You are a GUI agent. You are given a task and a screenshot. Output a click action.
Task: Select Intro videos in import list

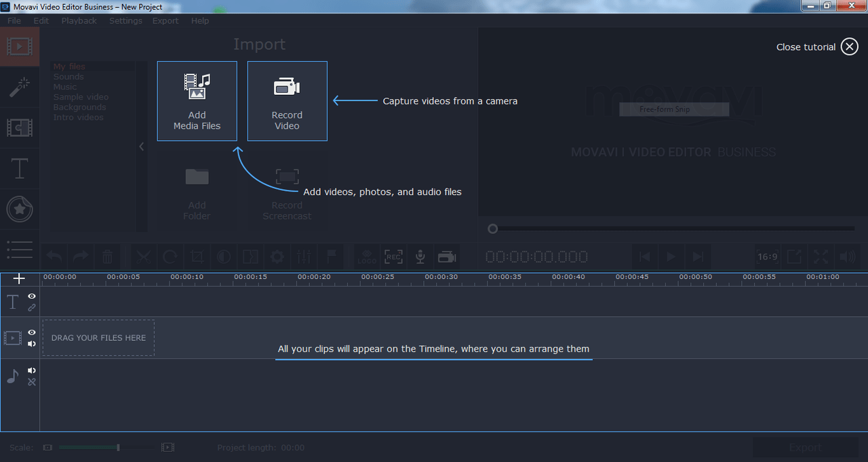tap(79, 117)
